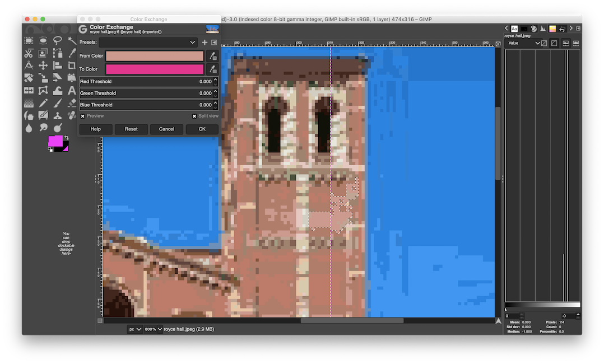Click the Reset button
The height and width of the screenshot is (364, 604).
coord(131,129)
